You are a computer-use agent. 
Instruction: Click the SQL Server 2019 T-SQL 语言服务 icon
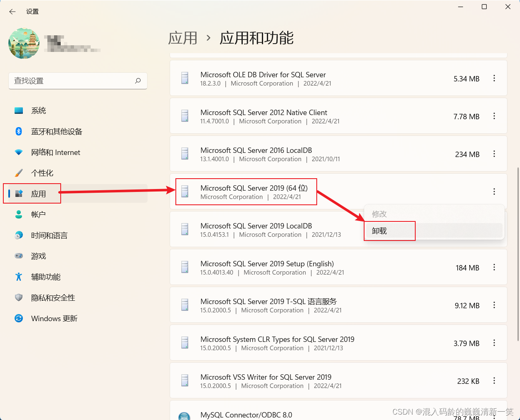[185, 305]
